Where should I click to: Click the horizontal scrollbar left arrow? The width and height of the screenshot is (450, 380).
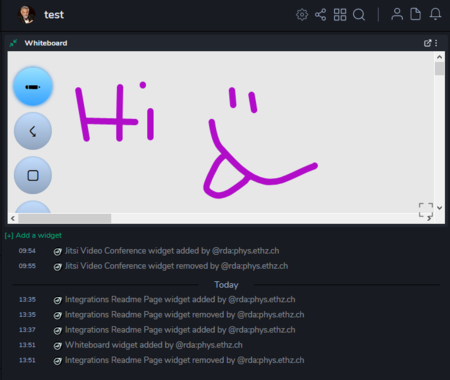click(x=13, y=218)
